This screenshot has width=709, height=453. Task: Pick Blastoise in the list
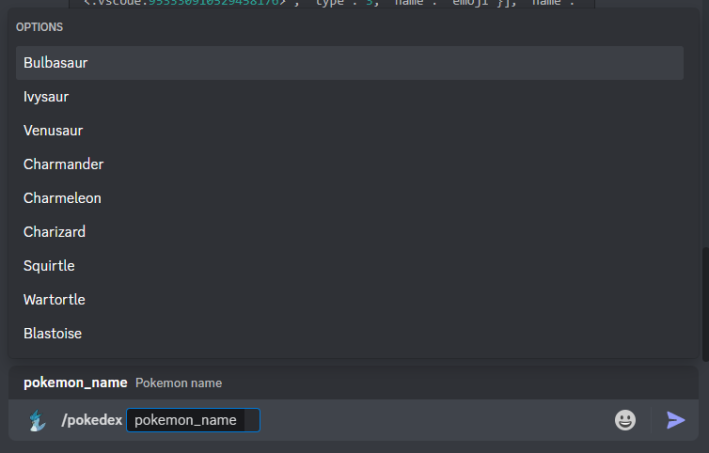coord(350,334)
